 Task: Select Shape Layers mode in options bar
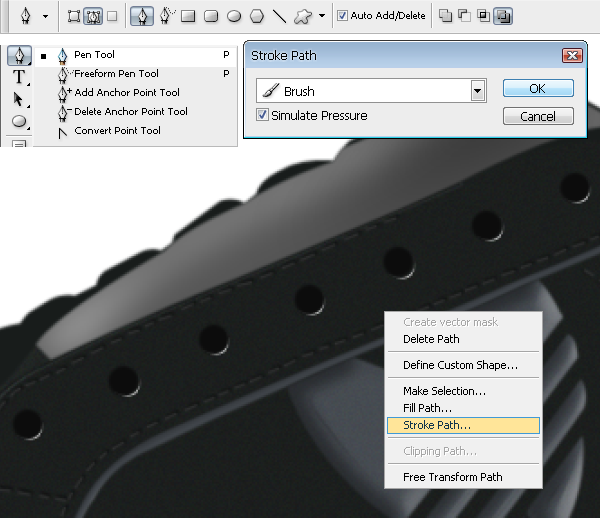click(73, 16)
